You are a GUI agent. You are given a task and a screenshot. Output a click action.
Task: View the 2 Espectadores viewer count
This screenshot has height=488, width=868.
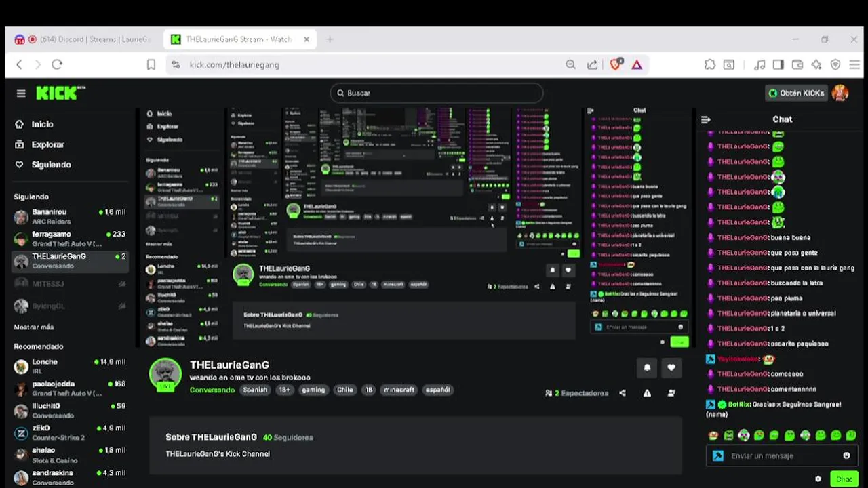(576, 393)
